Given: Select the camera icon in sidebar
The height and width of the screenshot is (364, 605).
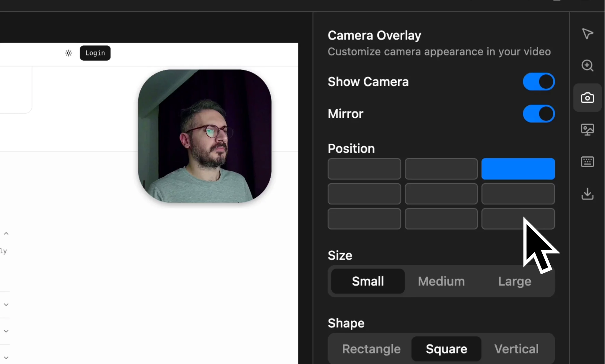Looking at the screenshot, I should point(587,97).
